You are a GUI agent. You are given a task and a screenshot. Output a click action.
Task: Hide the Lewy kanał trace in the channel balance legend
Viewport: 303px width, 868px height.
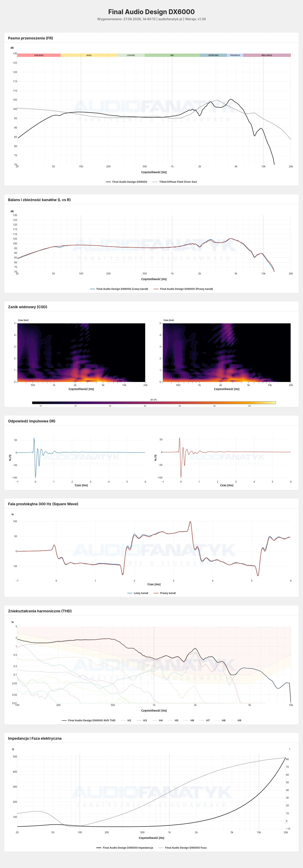tap(119, 289)
